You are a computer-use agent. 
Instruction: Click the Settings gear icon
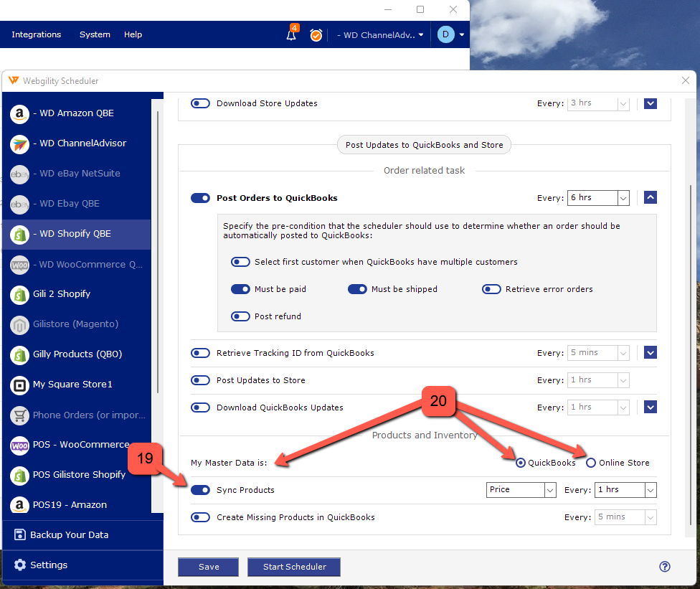(x=19, y=565)
